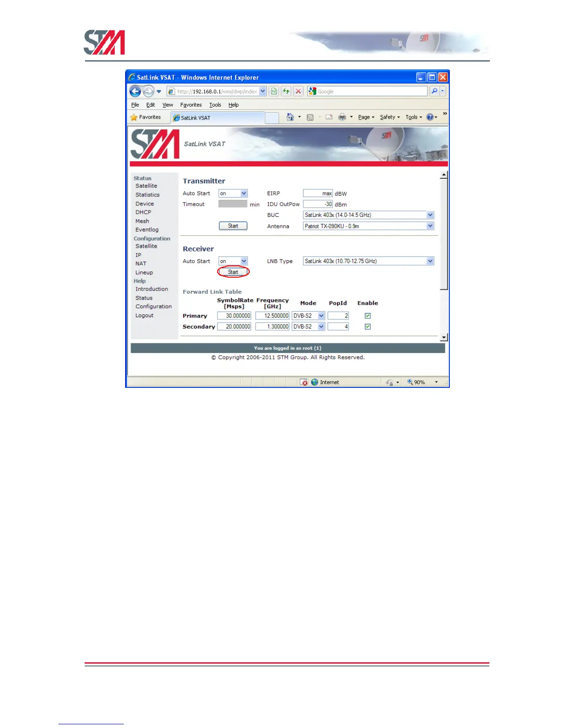Open a new blank tab
Image resolution: width=563 pixels, height=728 pixels.
(272, 118)
